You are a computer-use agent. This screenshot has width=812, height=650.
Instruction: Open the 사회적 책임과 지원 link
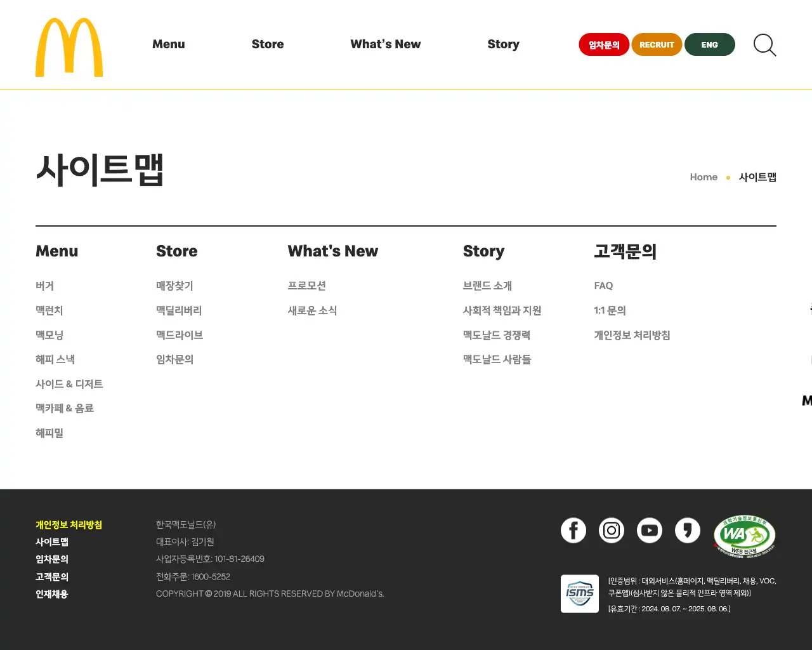click(502, 310)
